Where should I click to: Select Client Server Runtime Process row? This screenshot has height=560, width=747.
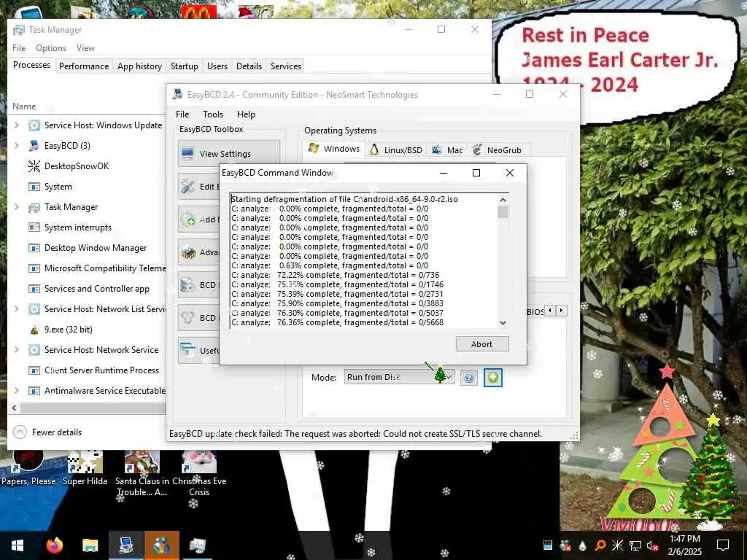click(88, 370)
